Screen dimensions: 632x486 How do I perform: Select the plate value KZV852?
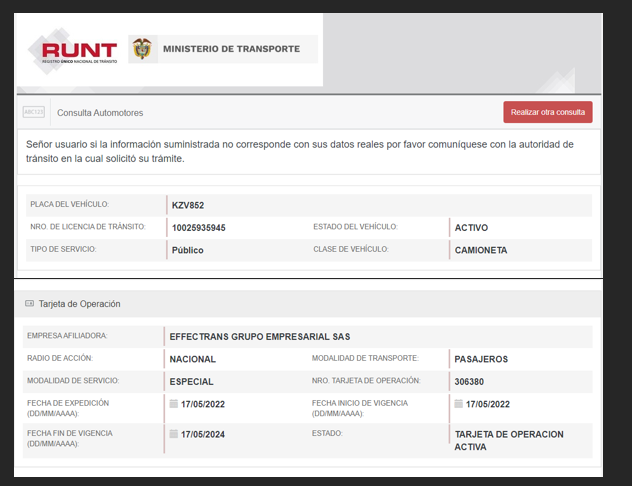(188, 205)
